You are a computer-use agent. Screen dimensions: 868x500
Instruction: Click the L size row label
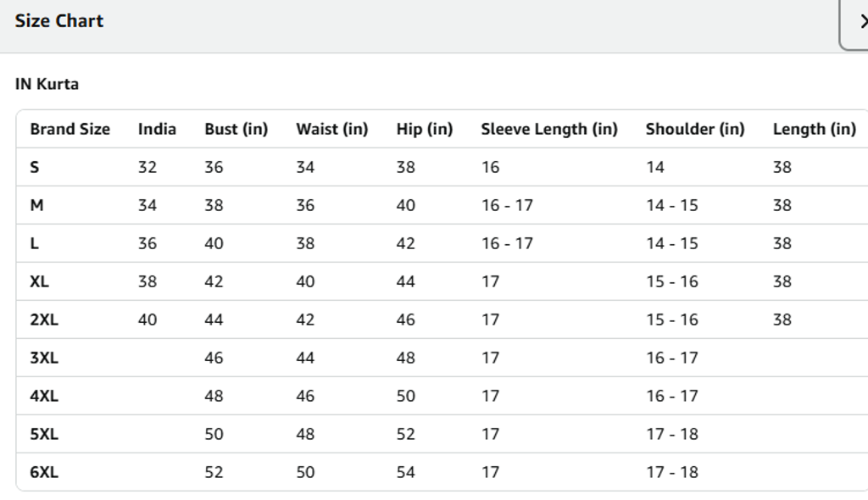[x=35, y=243]
